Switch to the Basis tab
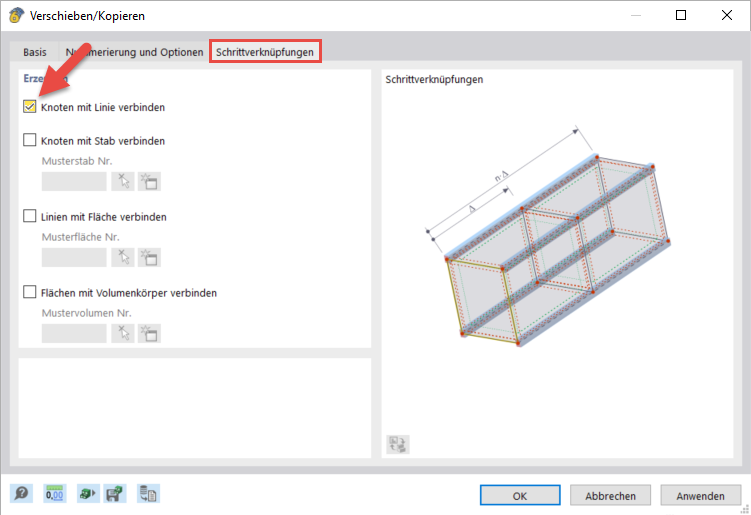This screenshot has width=751, height=515. tap(34, 52)
